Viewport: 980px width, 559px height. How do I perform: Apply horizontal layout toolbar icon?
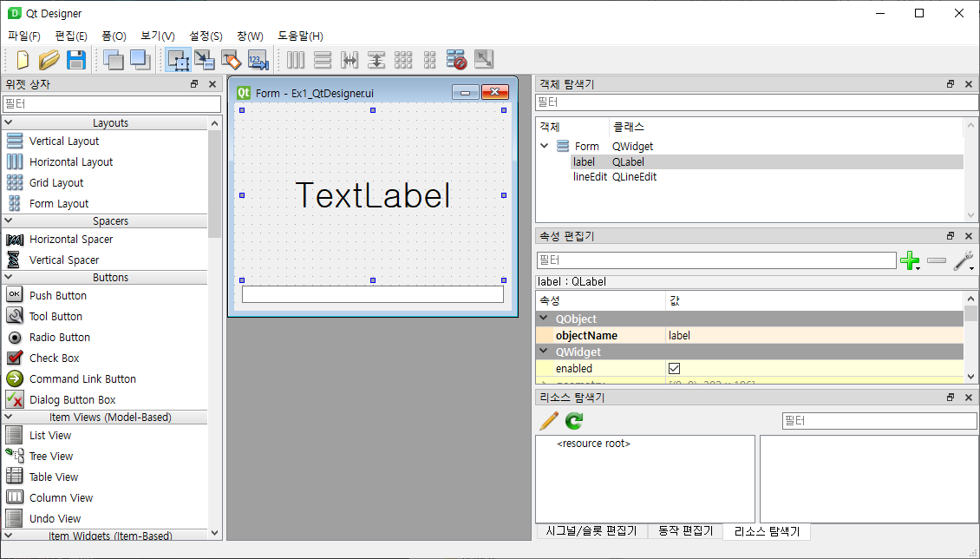point(296,60)
